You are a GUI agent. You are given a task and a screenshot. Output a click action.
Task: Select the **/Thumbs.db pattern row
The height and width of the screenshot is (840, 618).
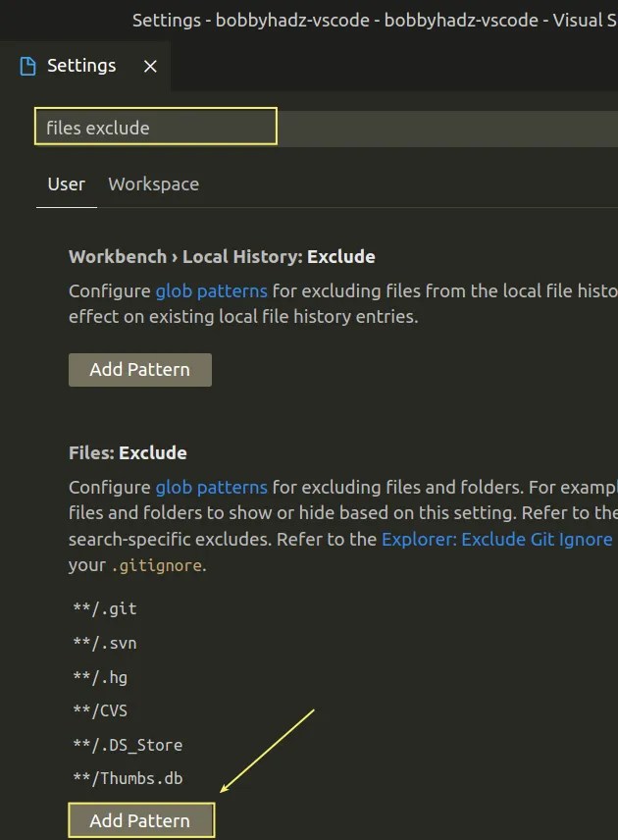(x=128, y=778)
